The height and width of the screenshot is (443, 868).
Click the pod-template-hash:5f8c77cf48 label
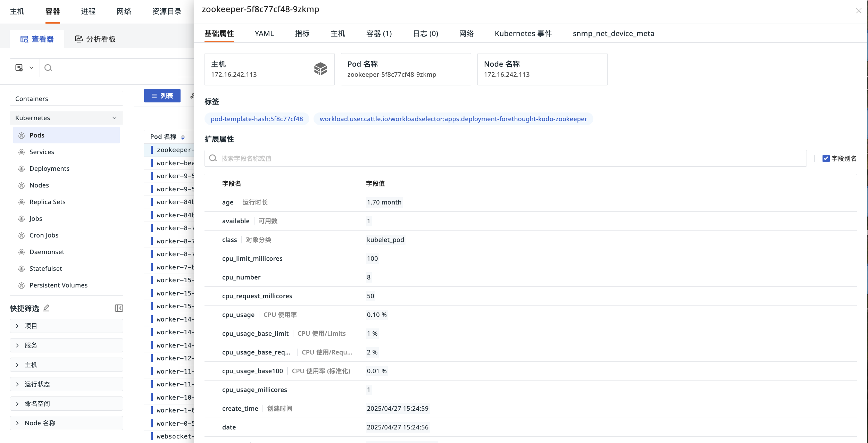(x=257, y=119)
